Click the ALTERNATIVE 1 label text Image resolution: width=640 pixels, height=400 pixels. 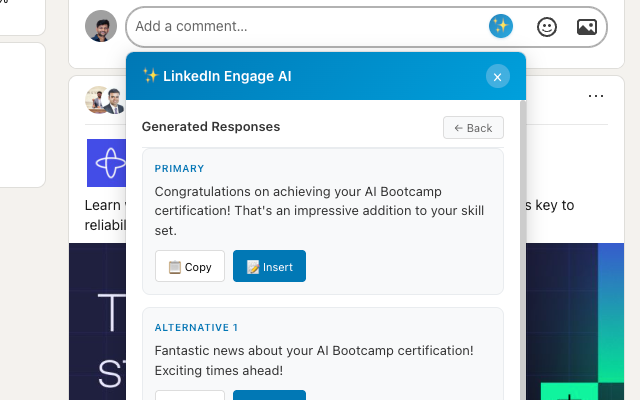[x=196, y=327]
